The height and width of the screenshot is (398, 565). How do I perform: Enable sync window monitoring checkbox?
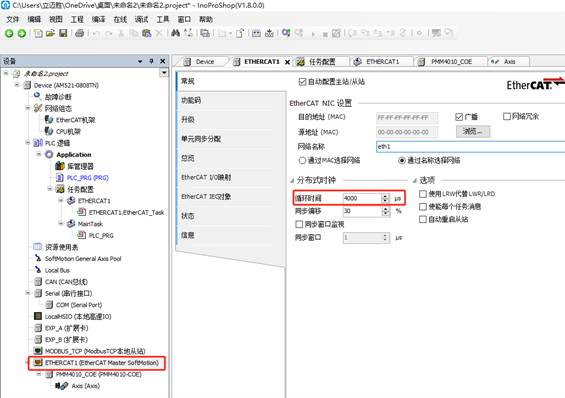(299, 224)
